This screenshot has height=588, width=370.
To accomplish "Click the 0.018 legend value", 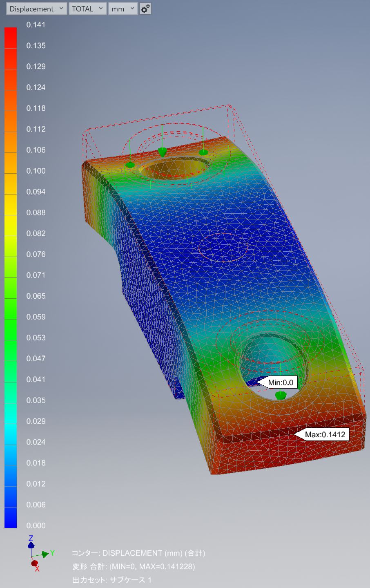I will (36, 463).
